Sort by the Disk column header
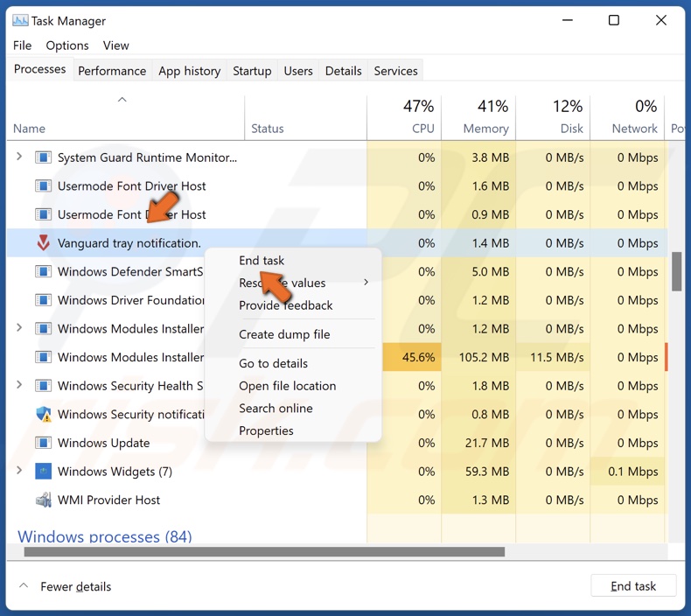 553,117
